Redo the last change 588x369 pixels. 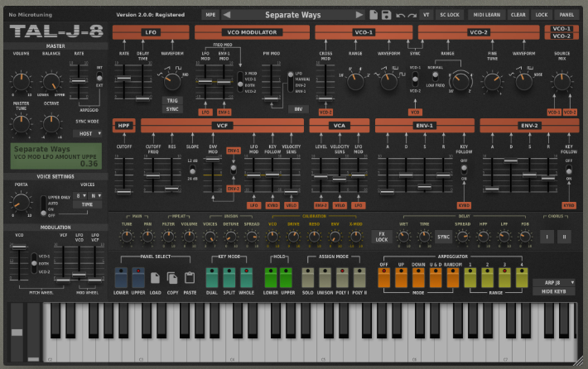point(412,16)
